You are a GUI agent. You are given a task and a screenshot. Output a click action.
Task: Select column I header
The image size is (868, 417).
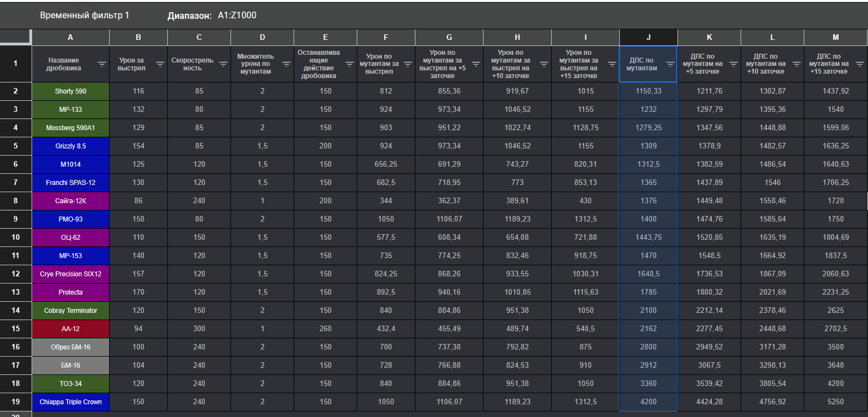click(x=585, y=38)
